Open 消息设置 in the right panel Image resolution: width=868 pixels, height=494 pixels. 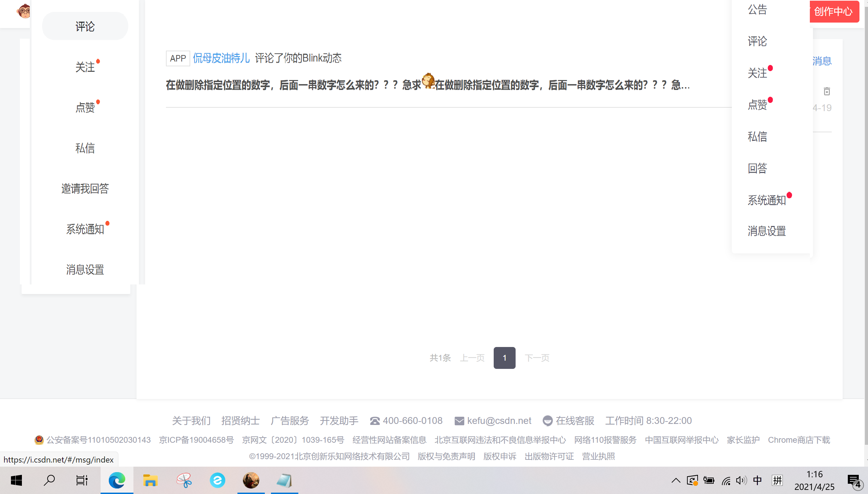766,231
